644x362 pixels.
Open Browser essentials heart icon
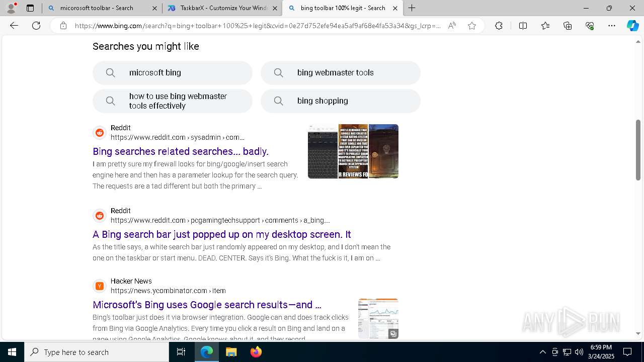point(590,26)
